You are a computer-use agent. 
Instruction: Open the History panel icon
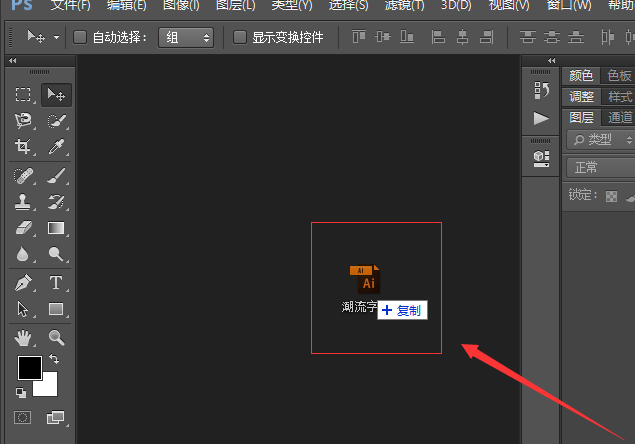(x=541, y=91)
